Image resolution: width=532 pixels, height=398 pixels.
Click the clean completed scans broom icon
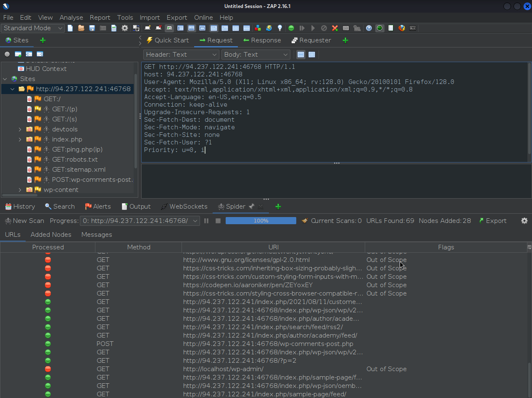(305, 221)
